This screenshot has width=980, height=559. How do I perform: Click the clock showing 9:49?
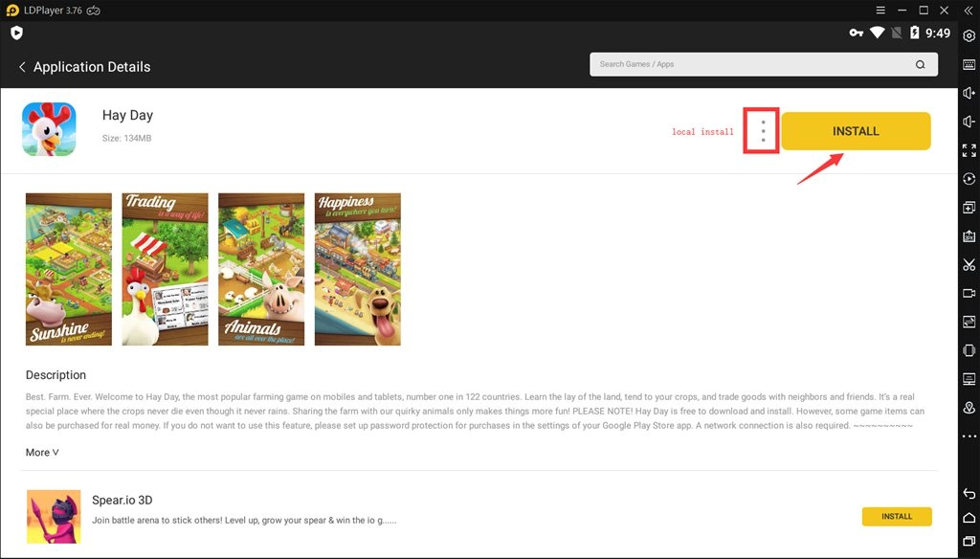coord(938,34)
